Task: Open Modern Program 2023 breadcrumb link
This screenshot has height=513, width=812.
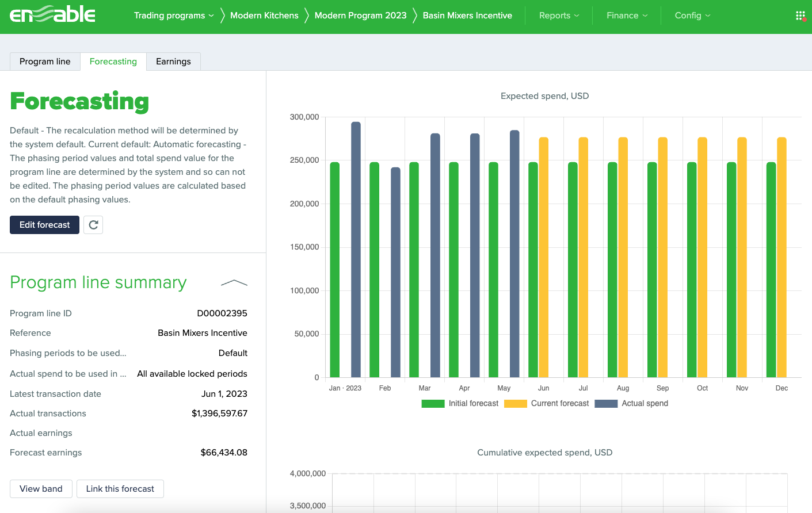Action: point(360,16)
